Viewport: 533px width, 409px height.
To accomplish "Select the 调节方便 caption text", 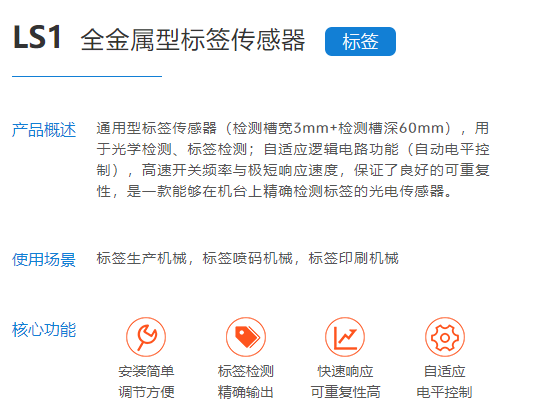I will (x=146, y=392).
